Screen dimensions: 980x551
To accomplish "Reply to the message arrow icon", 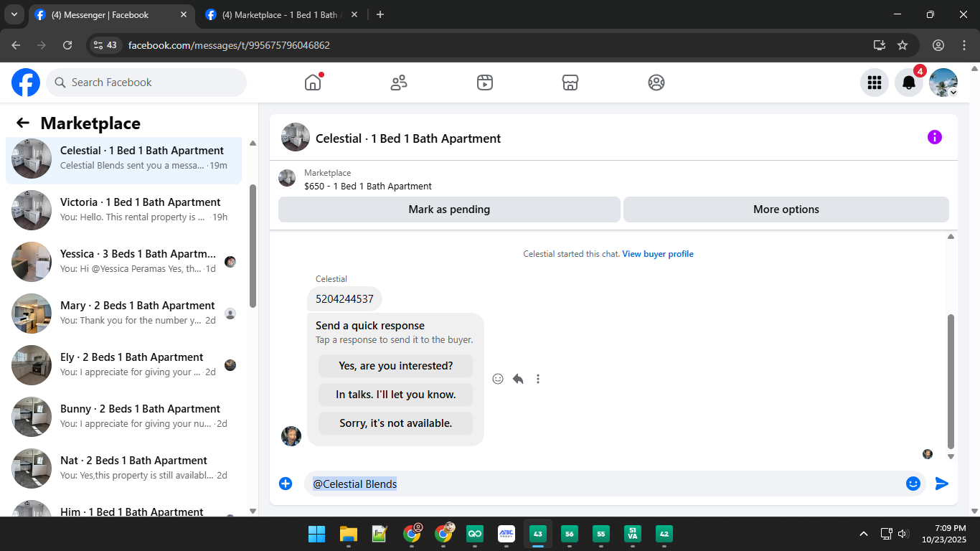I will coord(518,379).
